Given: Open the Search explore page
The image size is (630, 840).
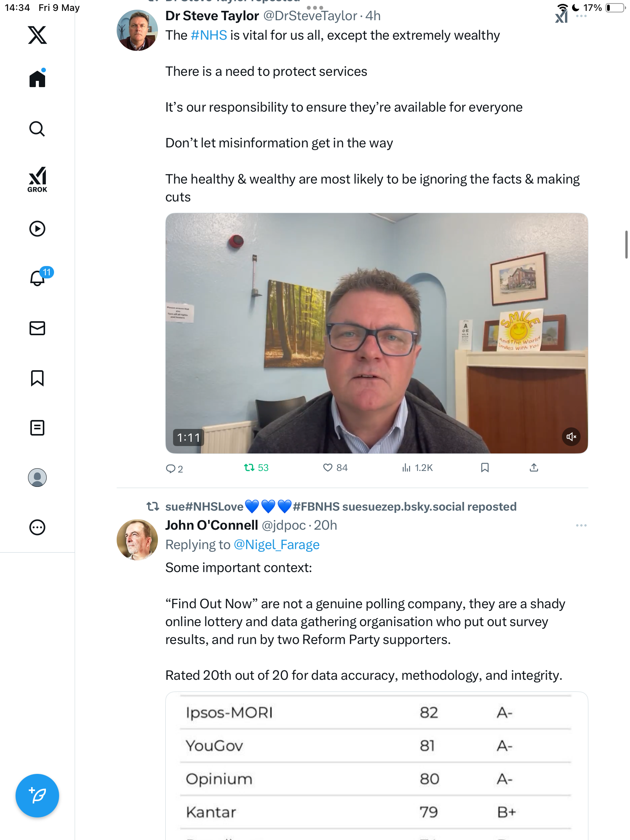Looking at the screenshot, I should point(37,129).
